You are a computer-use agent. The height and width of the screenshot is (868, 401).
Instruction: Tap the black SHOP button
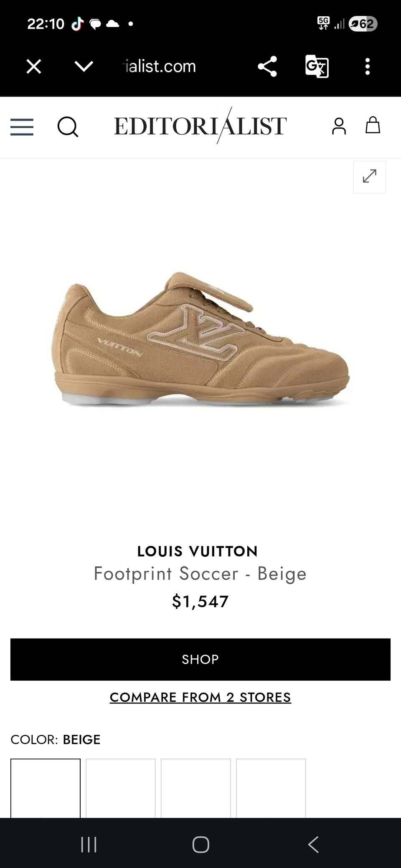pos(200,659)
